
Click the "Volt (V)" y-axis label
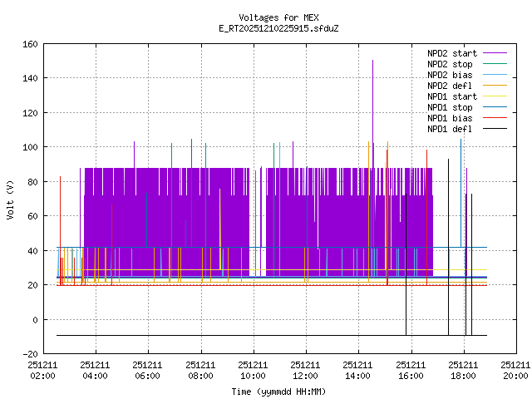click(9, 199)
